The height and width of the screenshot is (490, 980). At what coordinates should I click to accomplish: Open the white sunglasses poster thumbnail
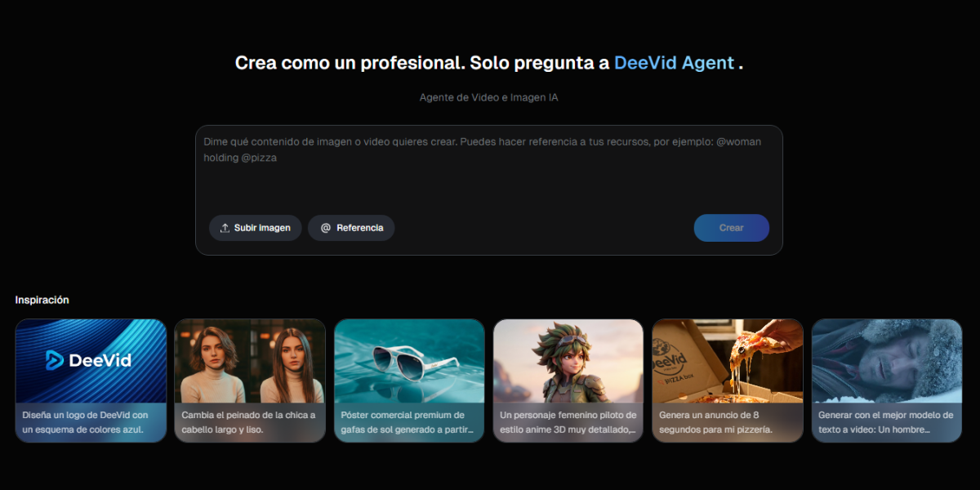coord(409,361)
